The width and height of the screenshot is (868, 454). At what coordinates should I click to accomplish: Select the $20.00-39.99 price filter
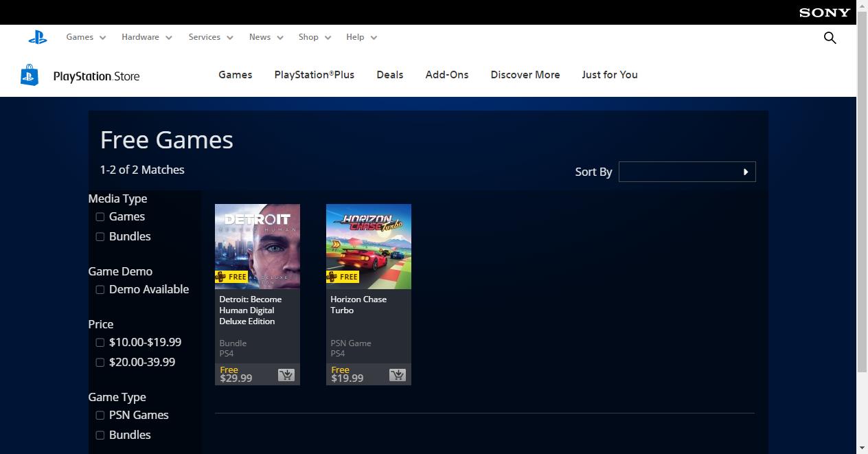point(100,363)
